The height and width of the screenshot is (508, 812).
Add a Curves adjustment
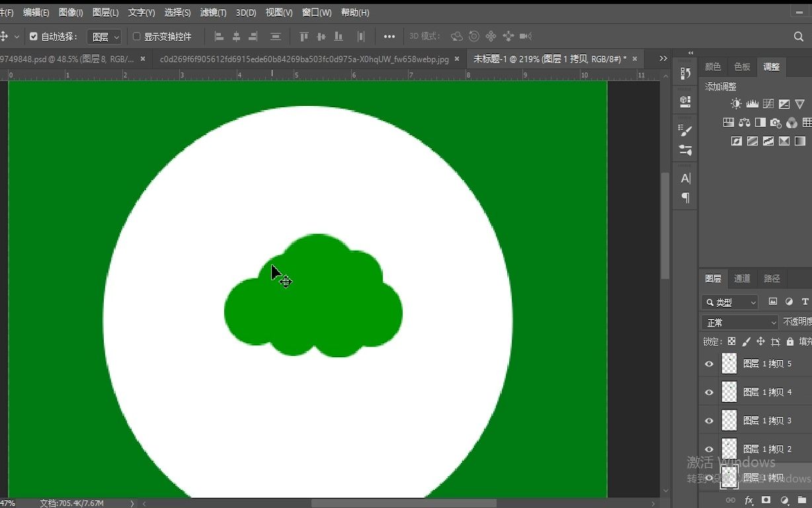(x=768, y=104)
